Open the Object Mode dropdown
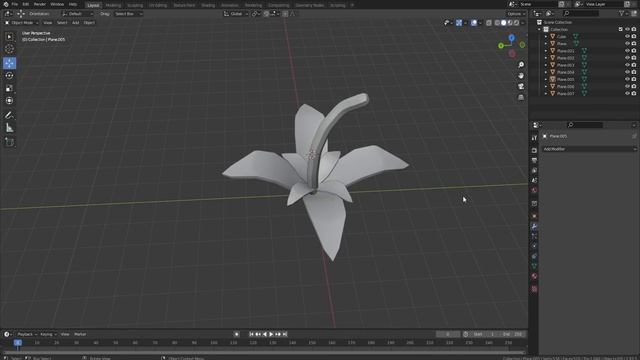Screen dimensions: 640x360 22,23
